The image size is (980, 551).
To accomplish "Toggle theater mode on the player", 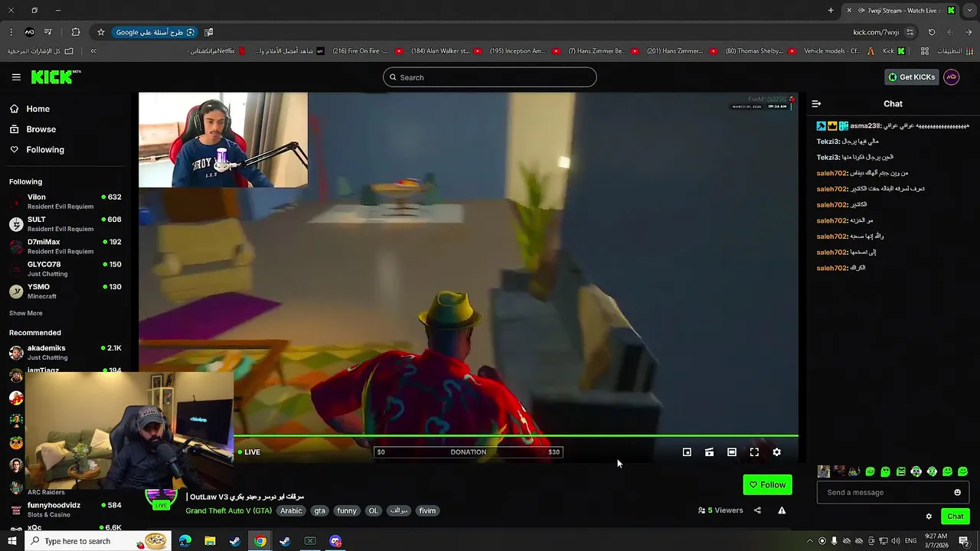I will coord(732,452).
